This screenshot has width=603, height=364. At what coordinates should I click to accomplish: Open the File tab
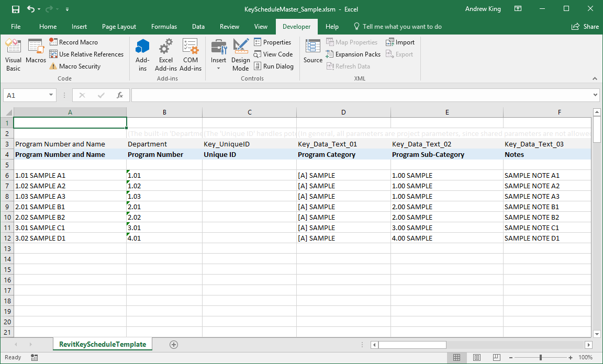[16, 27]
